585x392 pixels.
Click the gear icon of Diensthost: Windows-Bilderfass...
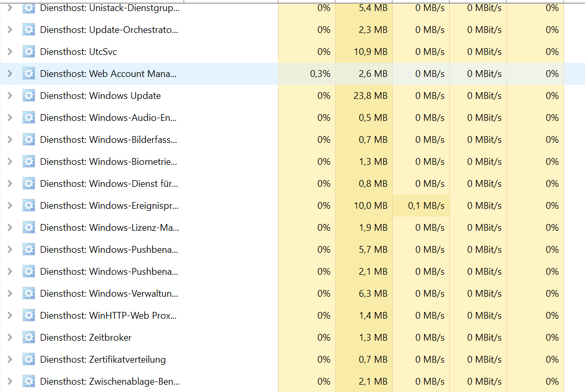tap(29, 140)
